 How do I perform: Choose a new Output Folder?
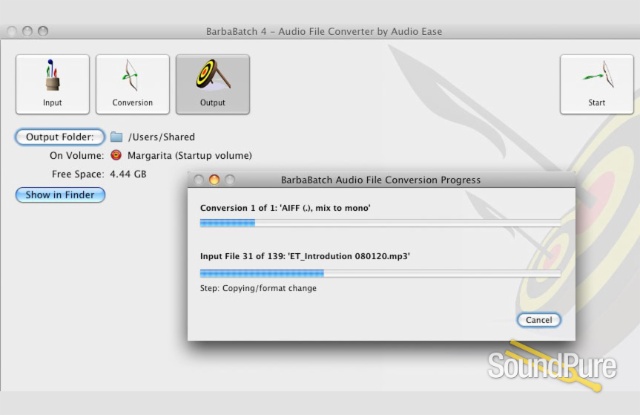59,137
